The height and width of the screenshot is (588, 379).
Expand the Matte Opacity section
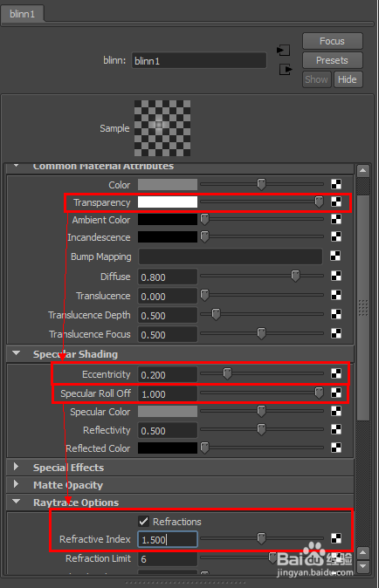click(x=16, y=484)
